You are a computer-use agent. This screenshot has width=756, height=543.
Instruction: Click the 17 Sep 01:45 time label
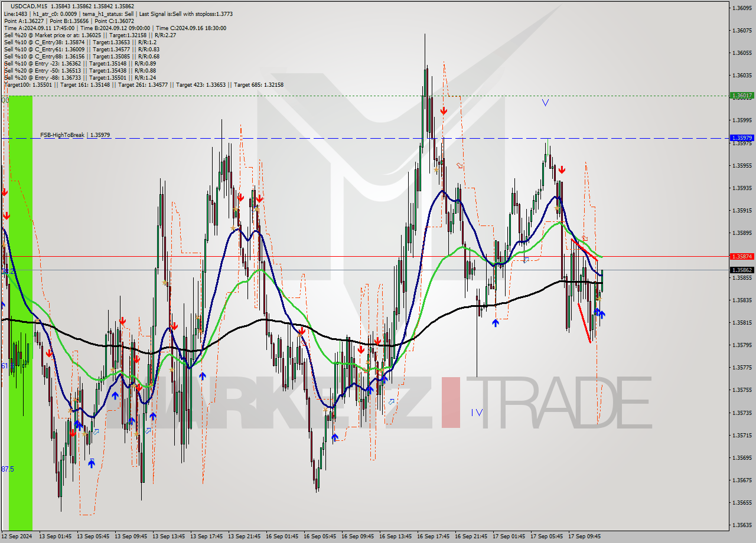point(509,537)
